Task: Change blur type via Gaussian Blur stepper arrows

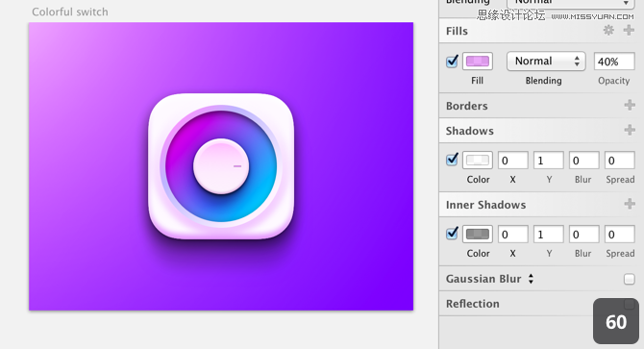Action: (531, 279)
